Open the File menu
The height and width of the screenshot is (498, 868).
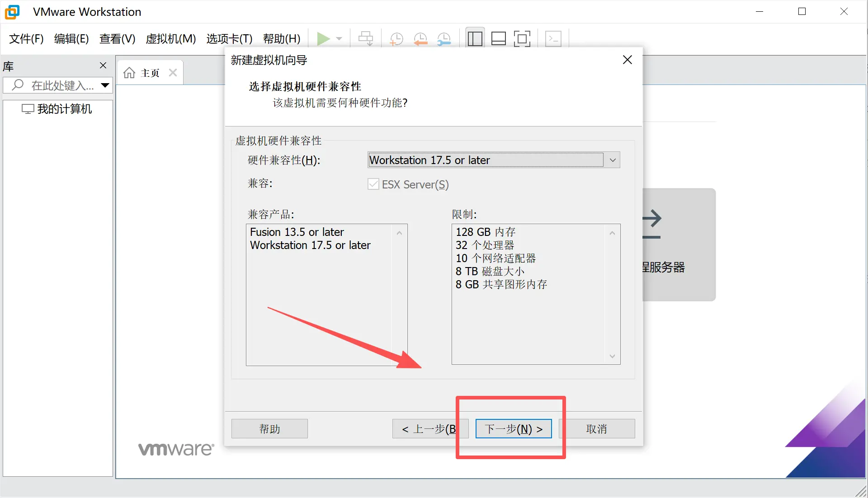coord(26,39)
